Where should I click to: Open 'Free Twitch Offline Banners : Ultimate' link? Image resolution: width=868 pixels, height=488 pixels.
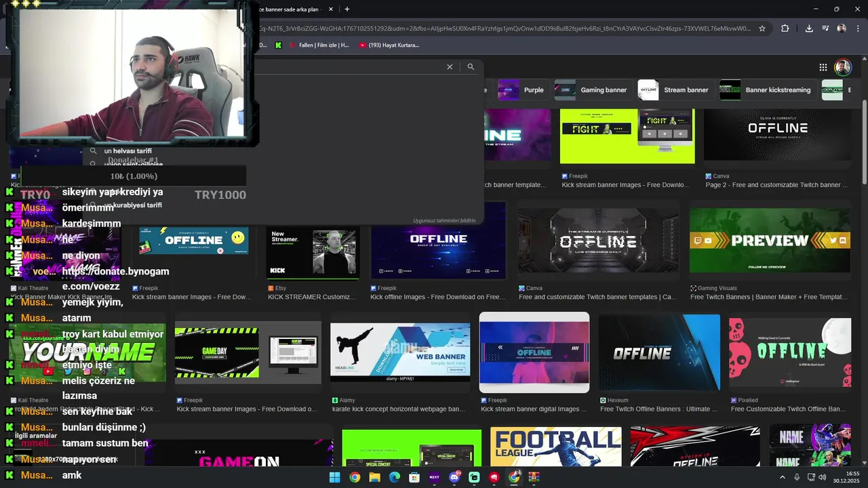click(x=658, y=409)
